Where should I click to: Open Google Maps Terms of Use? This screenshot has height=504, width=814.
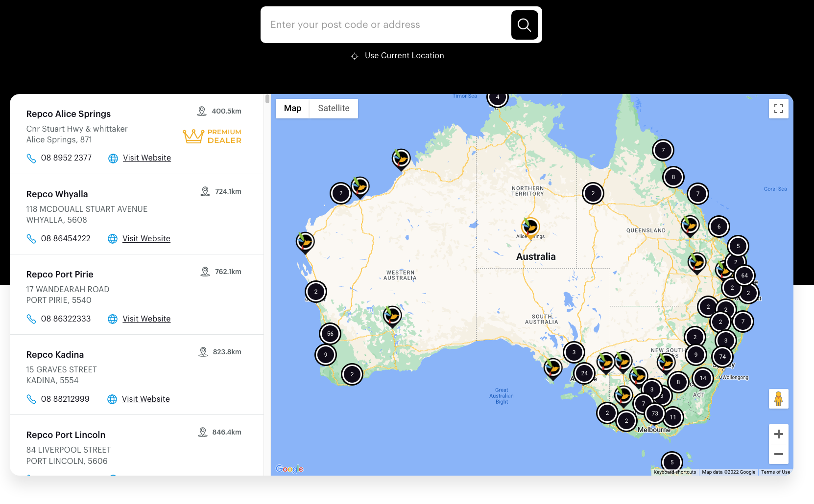[775, 472]
